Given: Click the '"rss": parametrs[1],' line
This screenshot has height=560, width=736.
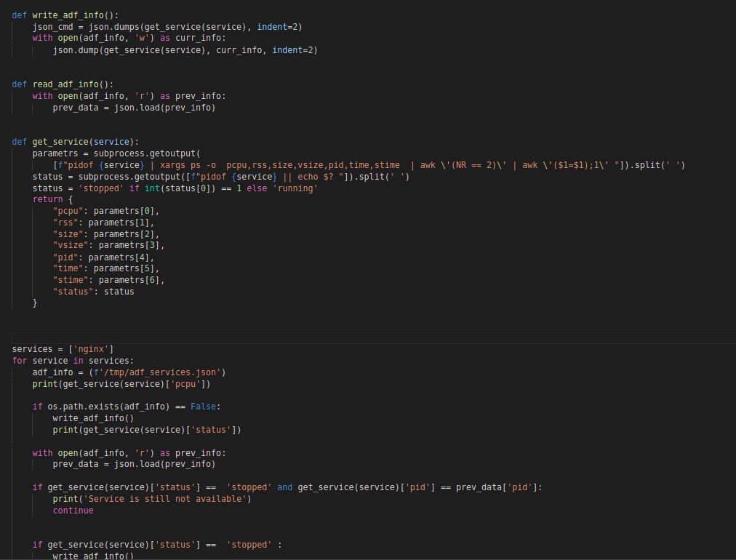Looking at the screenshot, I should coord(103,223).
